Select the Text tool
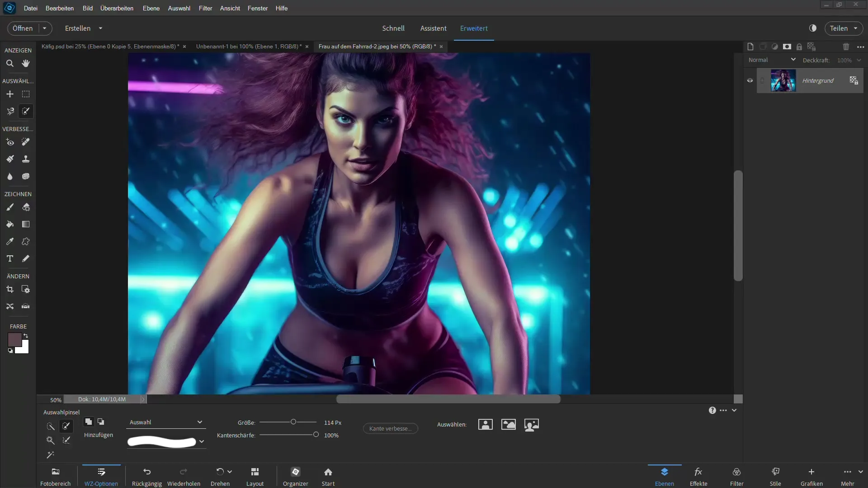This screenshot has height=488, width=868. (9, 258)
